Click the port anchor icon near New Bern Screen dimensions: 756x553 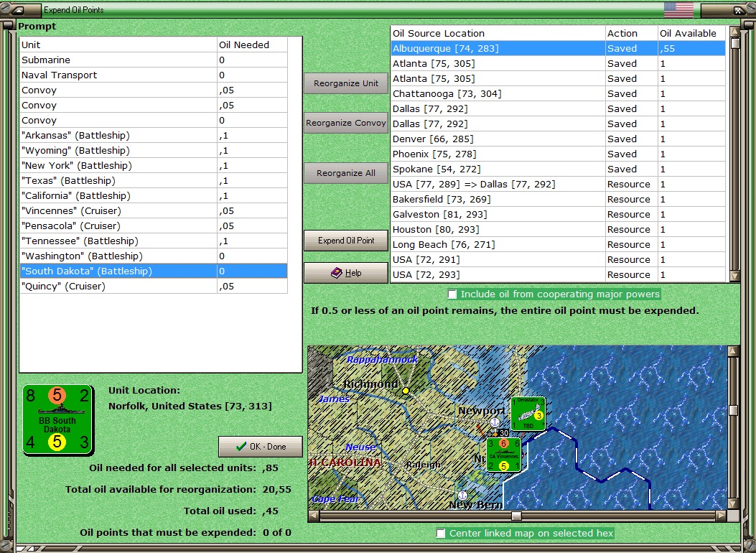pyautogui.click(x=462, y=495)
